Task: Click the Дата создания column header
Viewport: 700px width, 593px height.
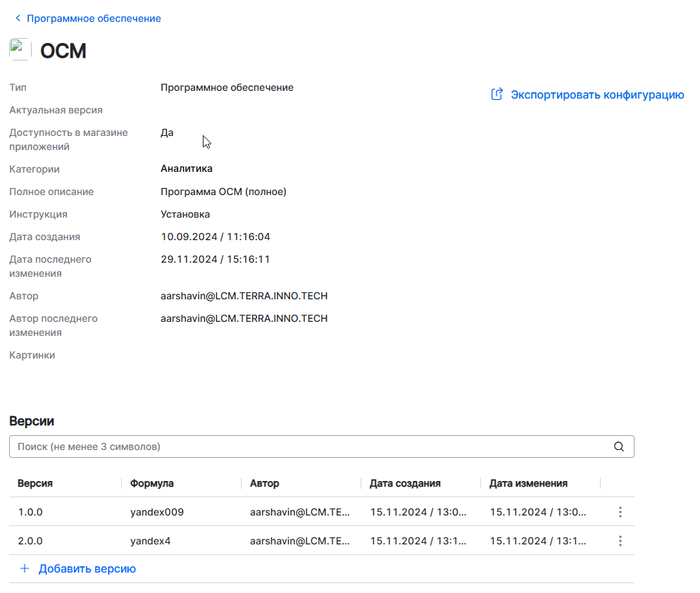Action: tap(405, 483)
